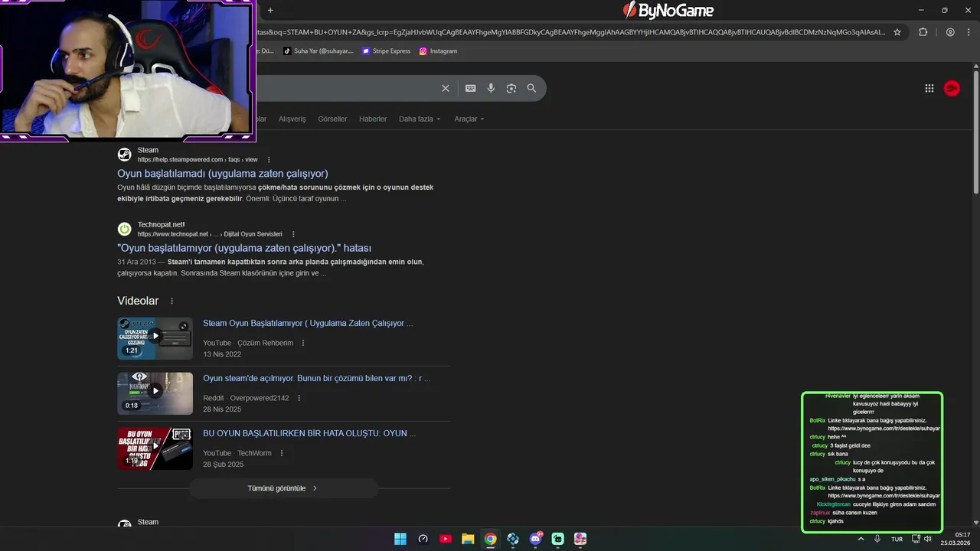
Task: Play the 0:18 Reddit video thumbnail
Action: pos(155,393)
